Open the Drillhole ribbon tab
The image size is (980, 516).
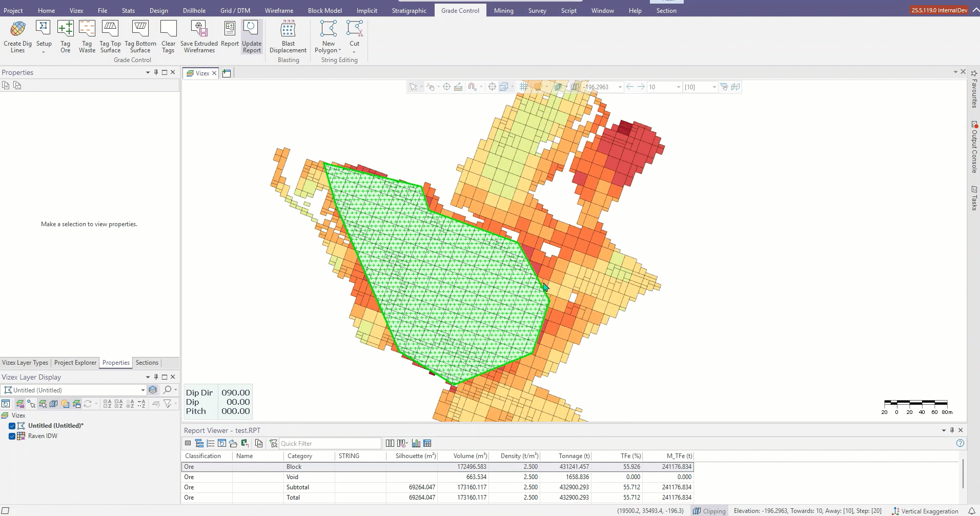(x=194, y=10)
